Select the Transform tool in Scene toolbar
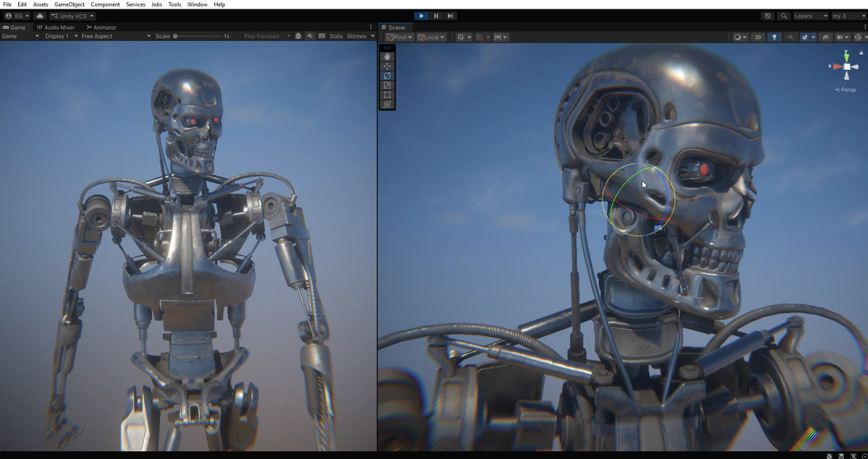 387,104
